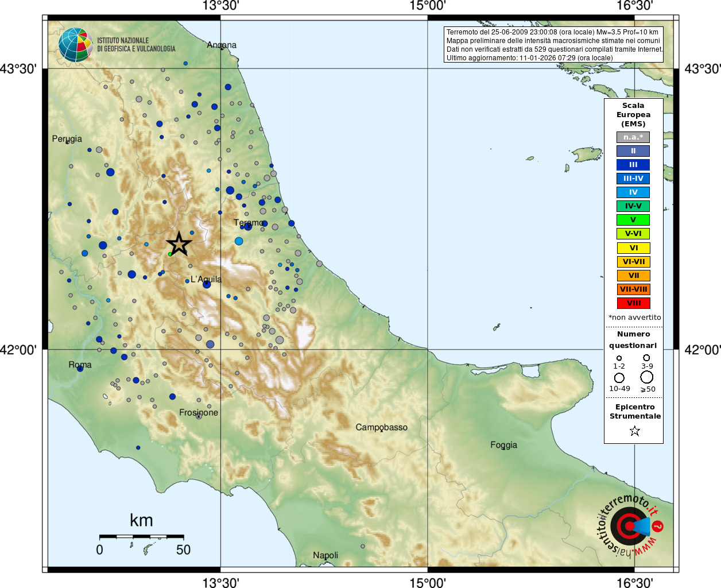
Task: Click the 0-50 km scale bar
Action: click(141, 536)
